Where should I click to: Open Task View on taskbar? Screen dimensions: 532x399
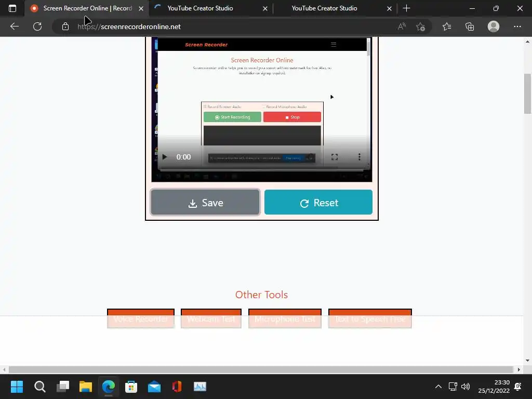[63, 387]
